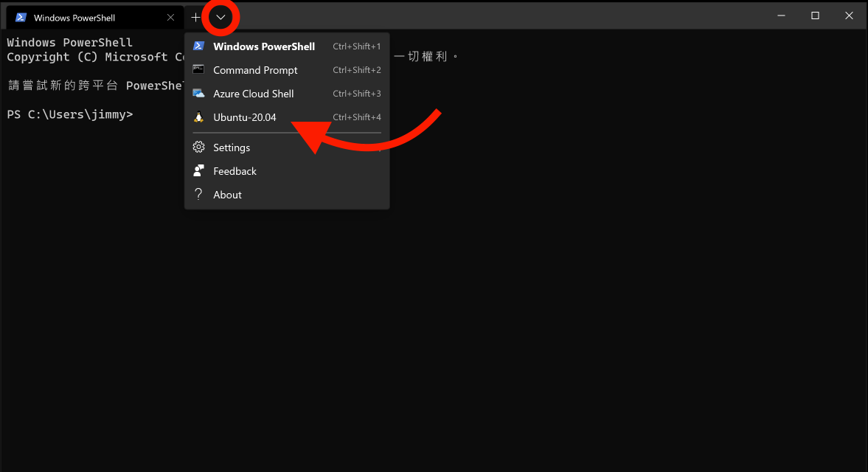This screenshot has width=868, height=472.
Task: Click the PowerShell icon in the tab
Action: (21, 17)
